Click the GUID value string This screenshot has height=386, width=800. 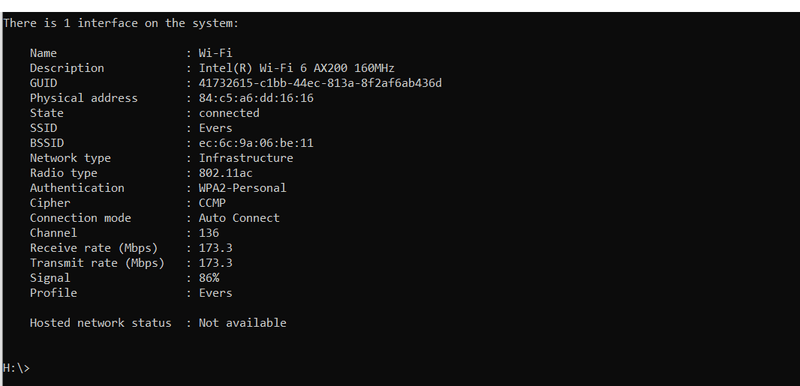(x=320, y=83)
